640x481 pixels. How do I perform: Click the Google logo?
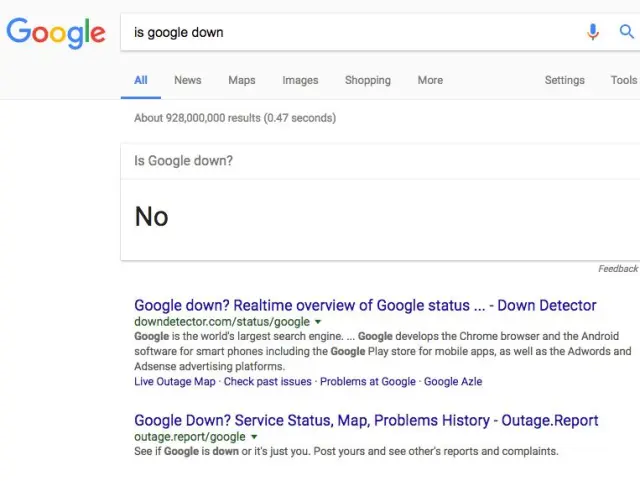point(56,33)
